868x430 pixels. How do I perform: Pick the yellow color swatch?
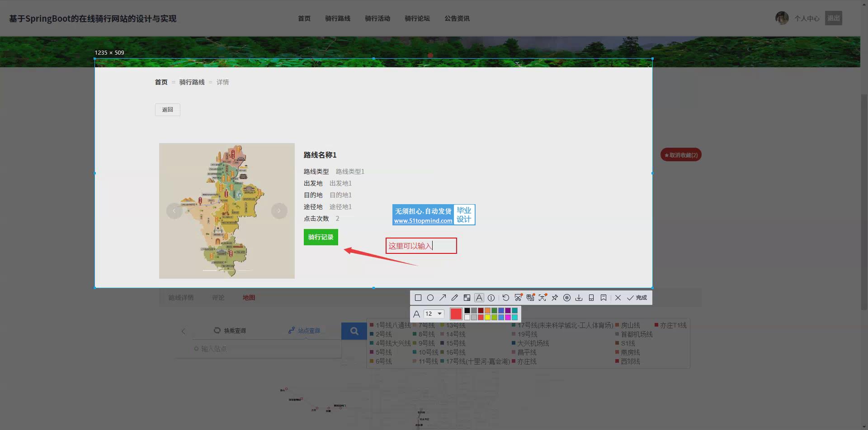(x=487, y=317)
